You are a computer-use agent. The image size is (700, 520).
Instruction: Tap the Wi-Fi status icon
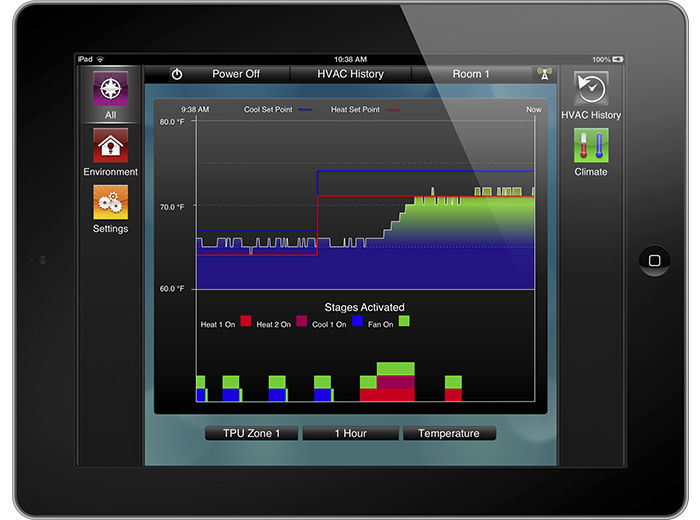click(100, 59)
